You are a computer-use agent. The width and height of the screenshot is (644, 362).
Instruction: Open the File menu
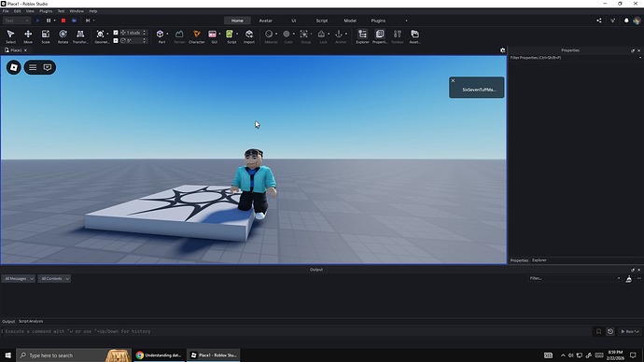(6, 11)
